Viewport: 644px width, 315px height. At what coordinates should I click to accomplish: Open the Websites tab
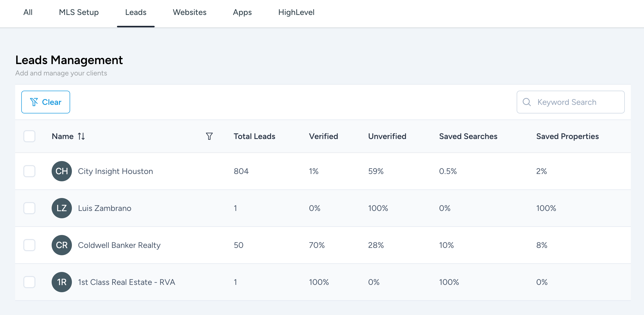point(190,12)
